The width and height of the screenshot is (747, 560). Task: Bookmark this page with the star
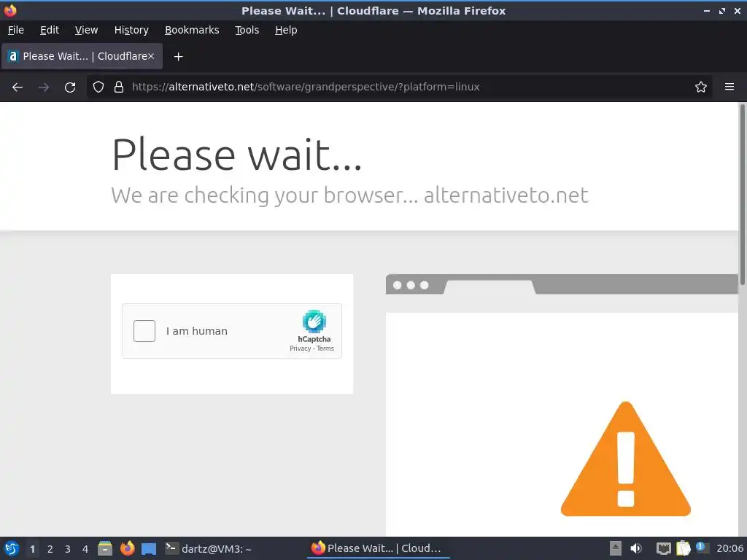pyautogui.click(x=701, y=87)
